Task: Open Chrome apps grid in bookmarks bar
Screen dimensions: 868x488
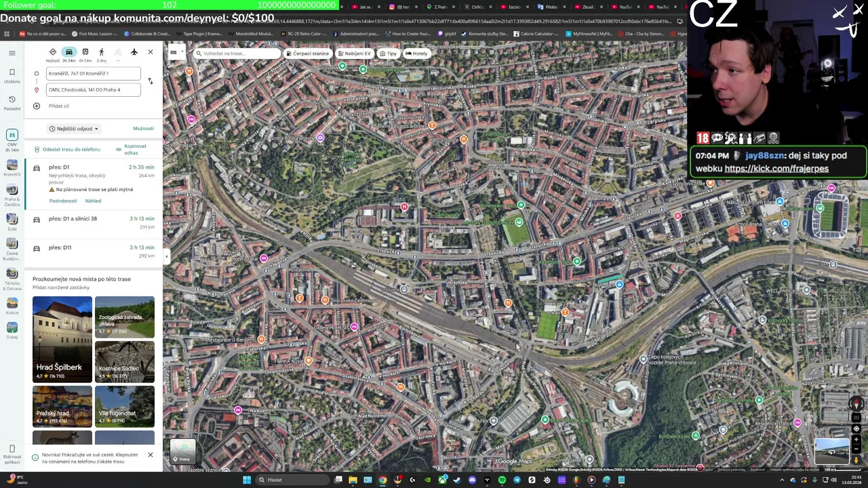Action: (7, 33)
